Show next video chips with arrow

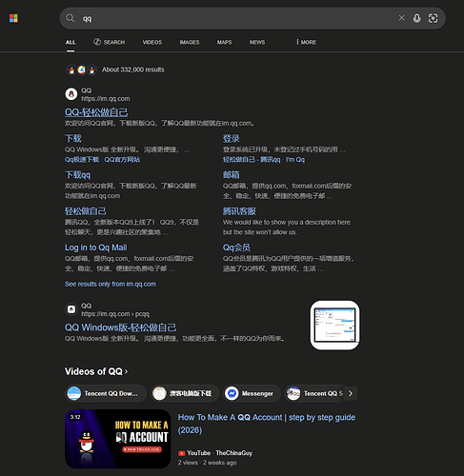click(351, 393)
